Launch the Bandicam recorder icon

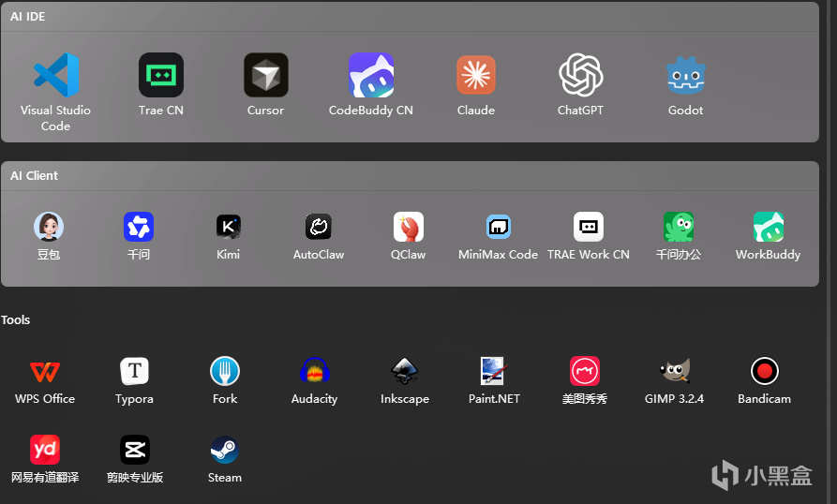(x=765, y=371)
